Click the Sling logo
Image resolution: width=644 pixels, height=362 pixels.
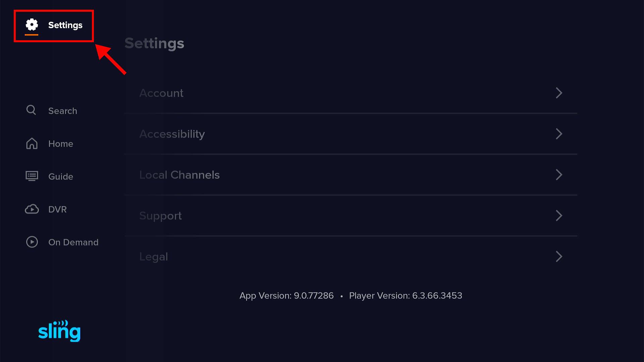pos(59,331)
